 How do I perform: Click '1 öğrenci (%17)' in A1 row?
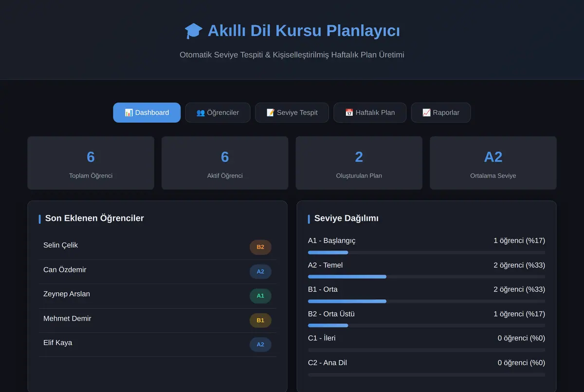click(x=519, y=241)
